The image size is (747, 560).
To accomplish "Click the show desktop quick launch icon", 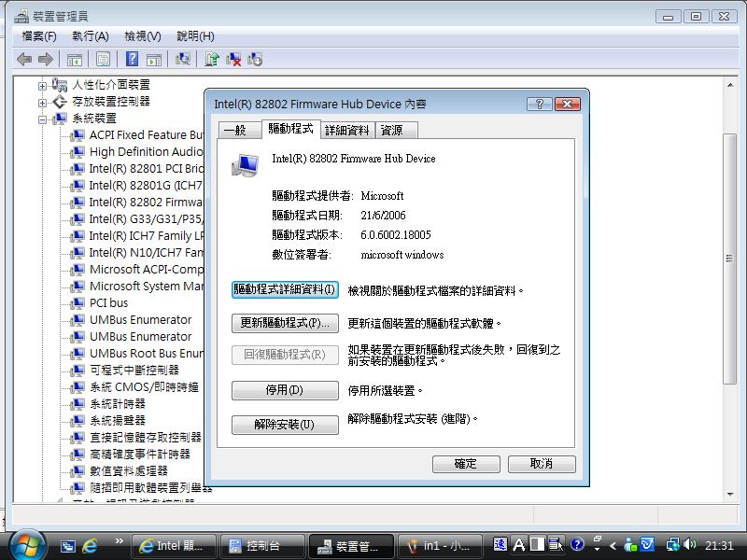I will pyautogui.click(x=67, y=546).
